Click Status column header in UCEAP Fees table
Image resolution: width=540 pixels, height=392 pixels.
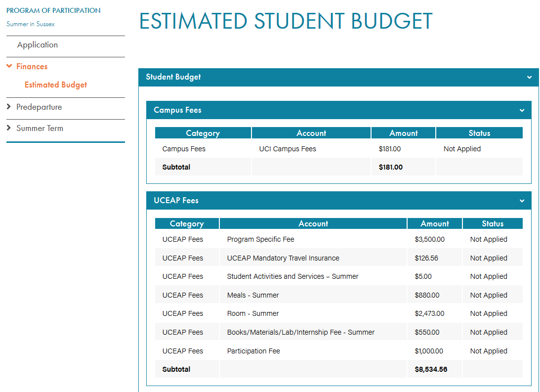tap(493, 223)
